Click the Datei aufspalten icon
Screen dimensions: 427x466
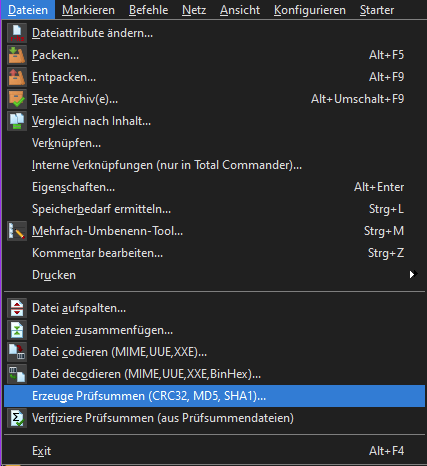click(17, 308)
